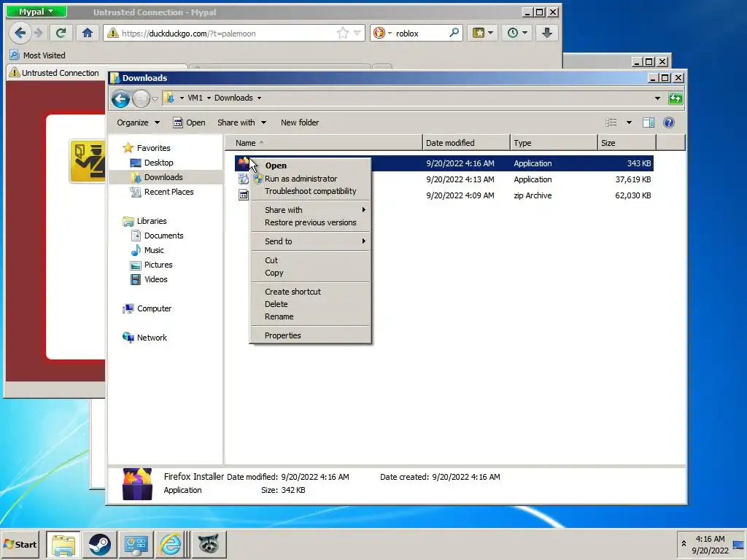Open the address bar previous locations dropdown
The width and height of the screenshot is (747, 560).
coord(657,98)
